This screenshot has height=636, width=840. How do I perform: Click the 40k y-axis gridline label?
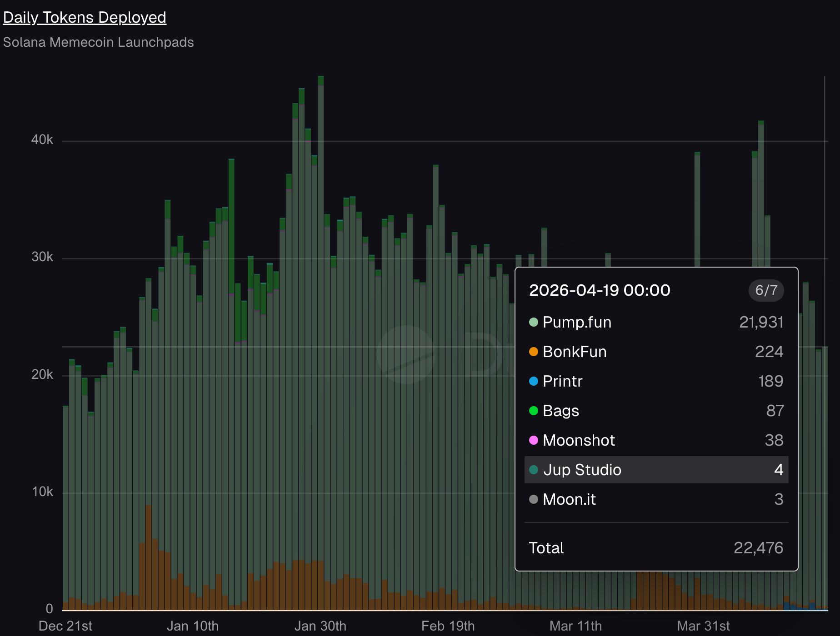[42, 140]
